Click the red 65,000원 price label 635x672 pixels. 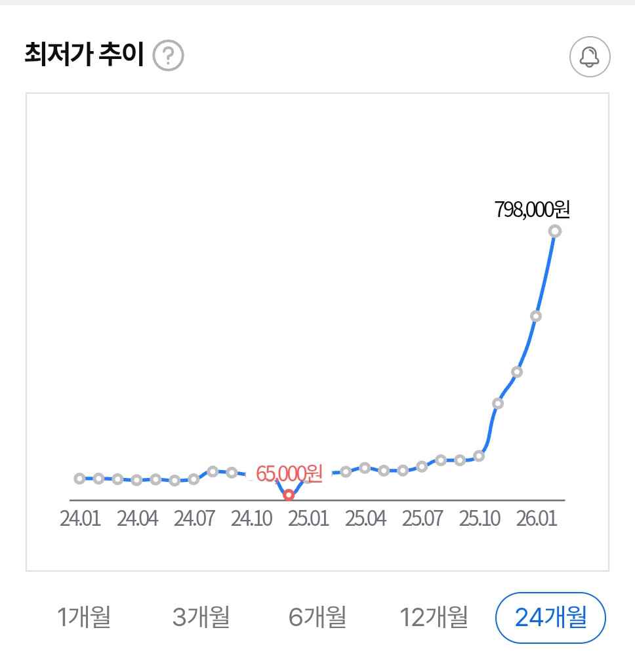tap(289, 473)
